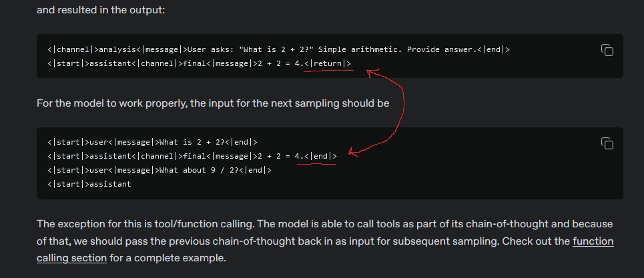Click 'for a complete example.' text
644x278 pixels.
pos(168,258)
